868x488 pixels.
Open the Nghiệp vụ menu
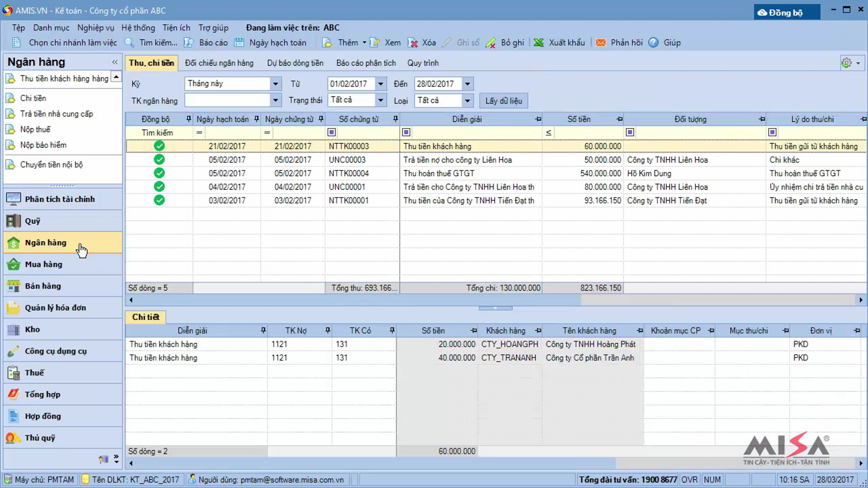(x=96, y=28)
